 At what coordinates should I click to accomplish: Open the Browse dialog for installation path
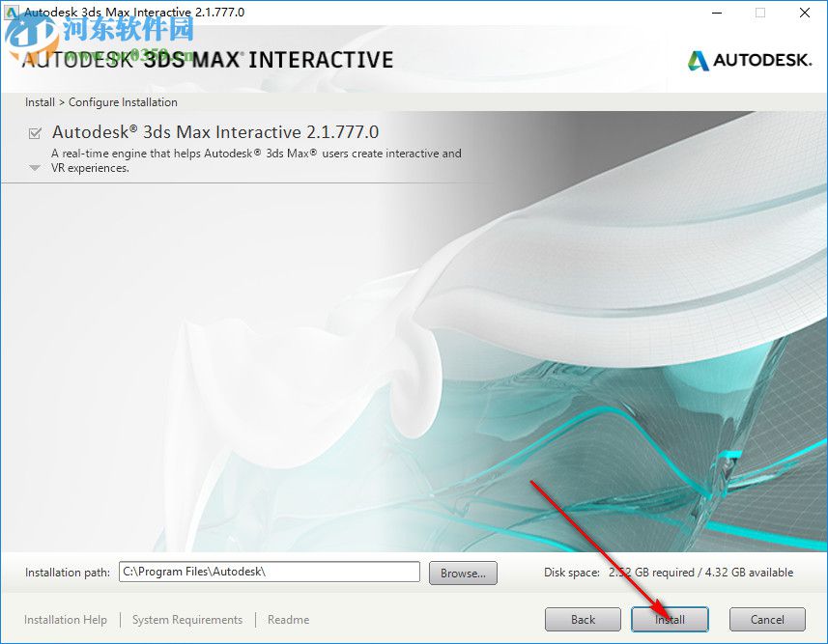click(x=463, y=573)
